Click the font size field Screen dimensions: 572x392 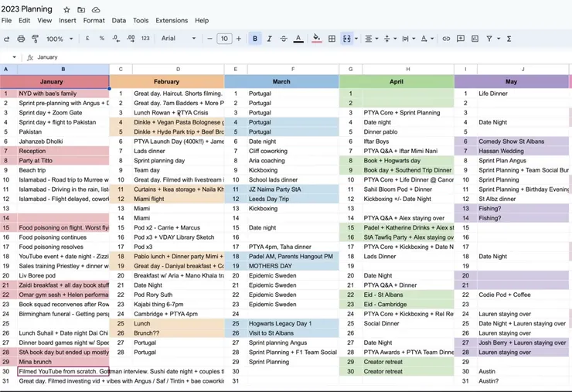click(x=224, y=39)
